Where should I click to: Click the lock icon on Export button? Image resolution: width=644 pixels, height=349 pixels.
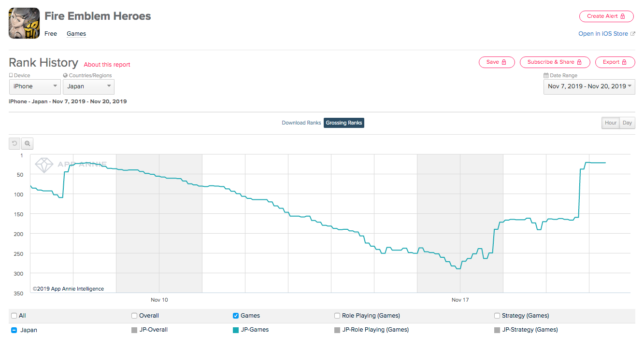625,62
